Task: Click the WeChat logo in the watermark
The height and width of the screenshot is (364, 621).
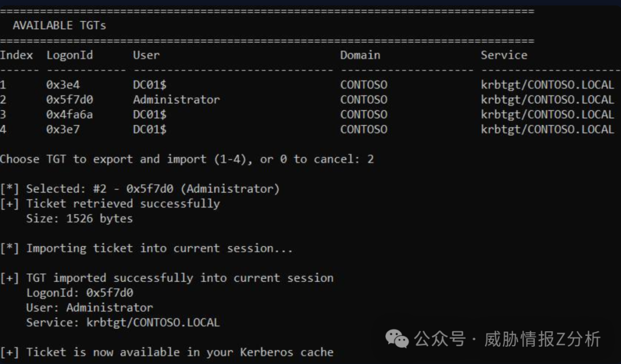Action: pyautogui.click(x=397, y=339)
